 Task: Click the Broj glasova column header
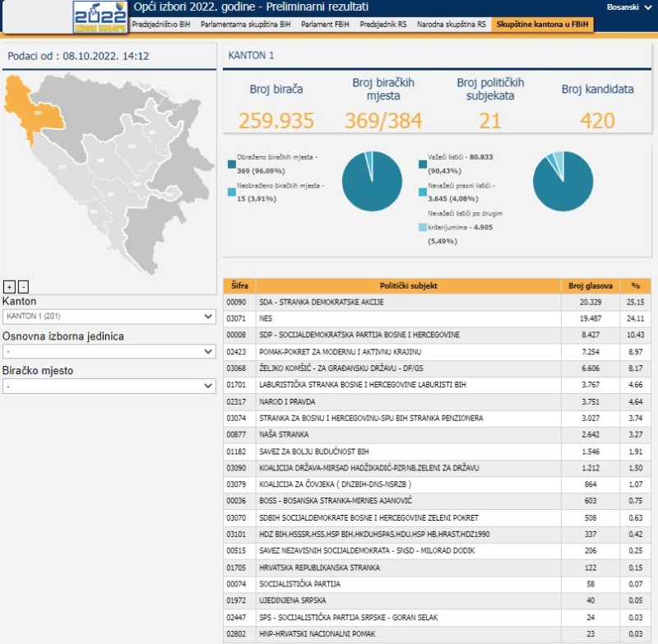(x=591, y=286)
